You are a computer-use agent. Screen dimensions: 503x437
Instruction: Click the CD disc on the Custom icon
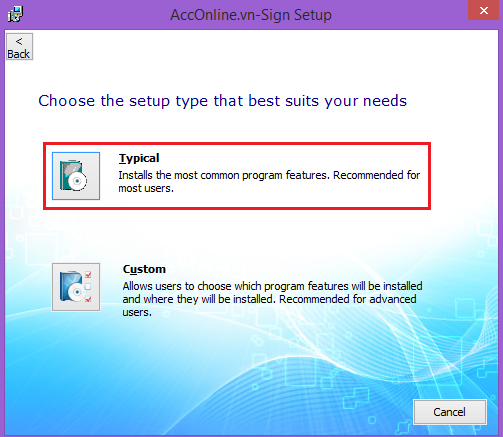pos(77,292)
